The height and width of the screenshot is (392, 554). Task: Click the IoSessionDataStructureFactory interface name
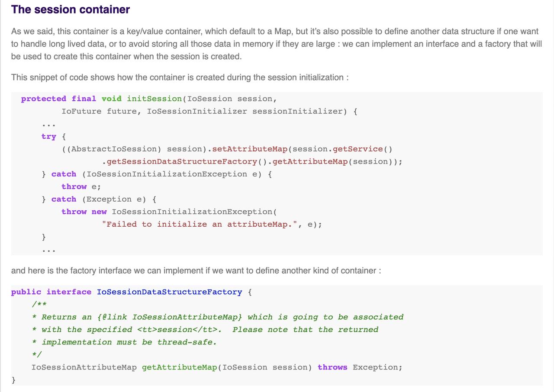169,292
